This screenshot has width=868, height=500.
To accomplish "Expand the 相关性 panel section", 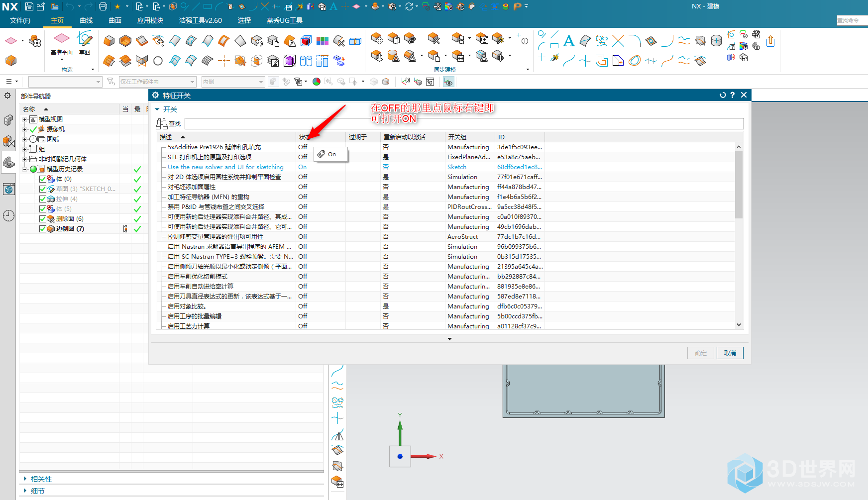I will click(25, 479).
